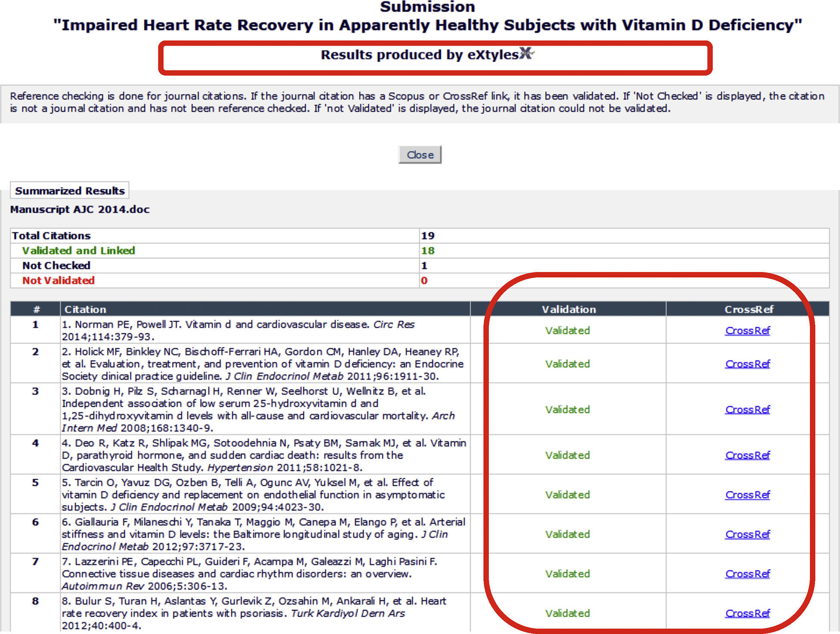840x634 pixels.
Task: Open CrossRef link for Holick citation
Action: (x=747, y=364)
